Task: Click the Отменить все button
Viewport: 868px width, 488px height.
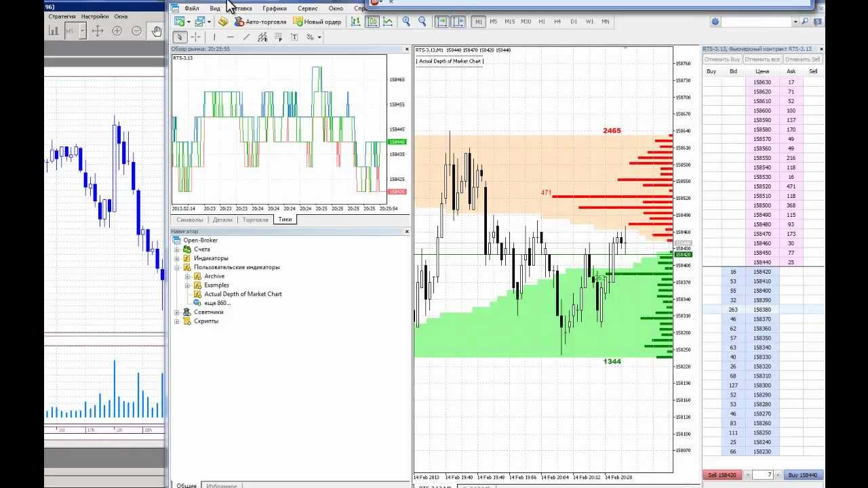Action: 763,60
